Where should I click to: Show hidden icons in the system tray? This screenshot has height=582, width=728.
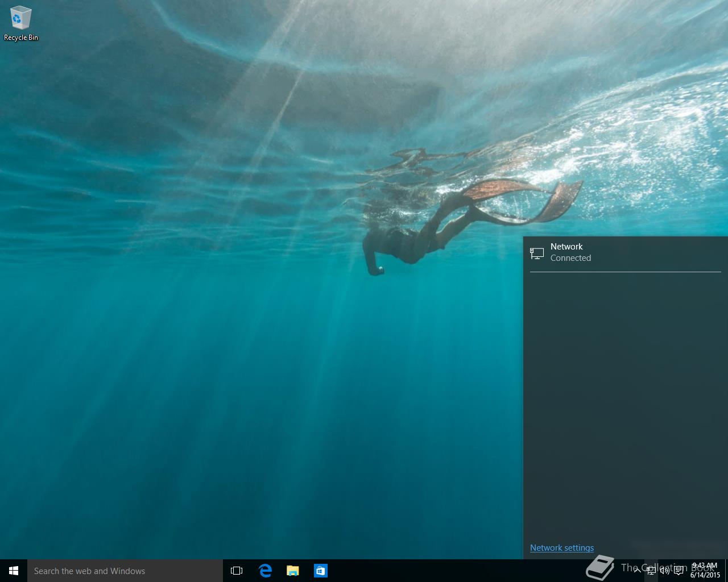[637, 571]
